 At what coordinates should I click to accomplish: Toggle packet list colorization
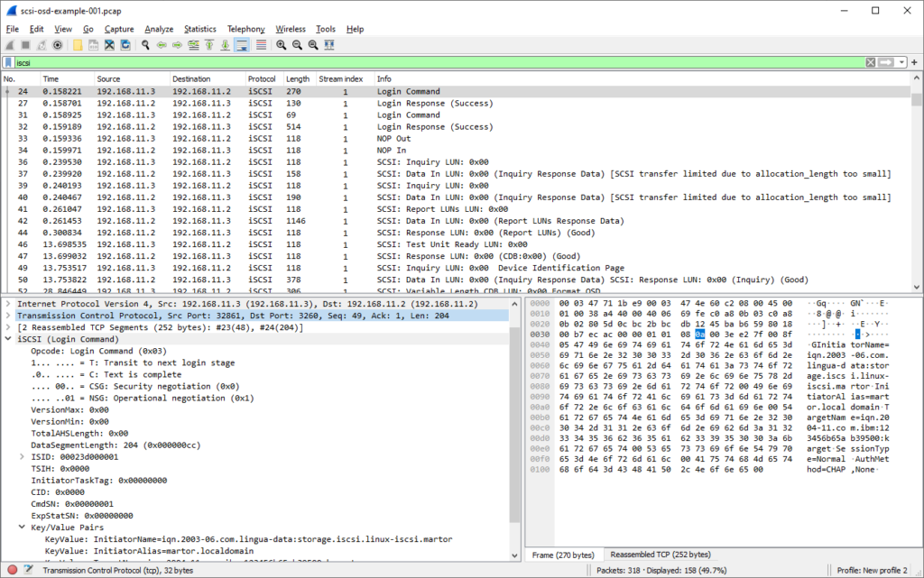click(261, 45)
